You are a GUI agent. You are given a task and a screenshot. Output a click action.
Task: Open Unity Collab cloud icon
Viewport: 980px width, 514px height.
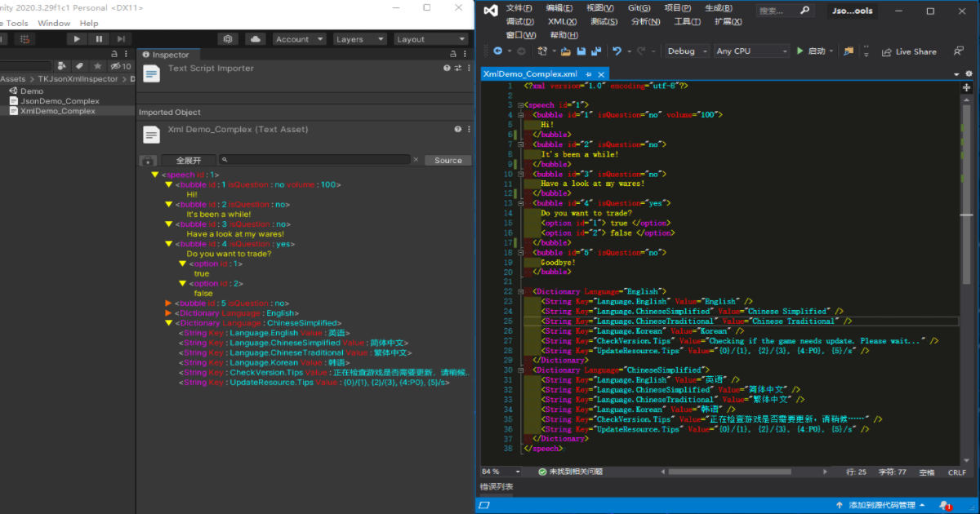[255, 39]
